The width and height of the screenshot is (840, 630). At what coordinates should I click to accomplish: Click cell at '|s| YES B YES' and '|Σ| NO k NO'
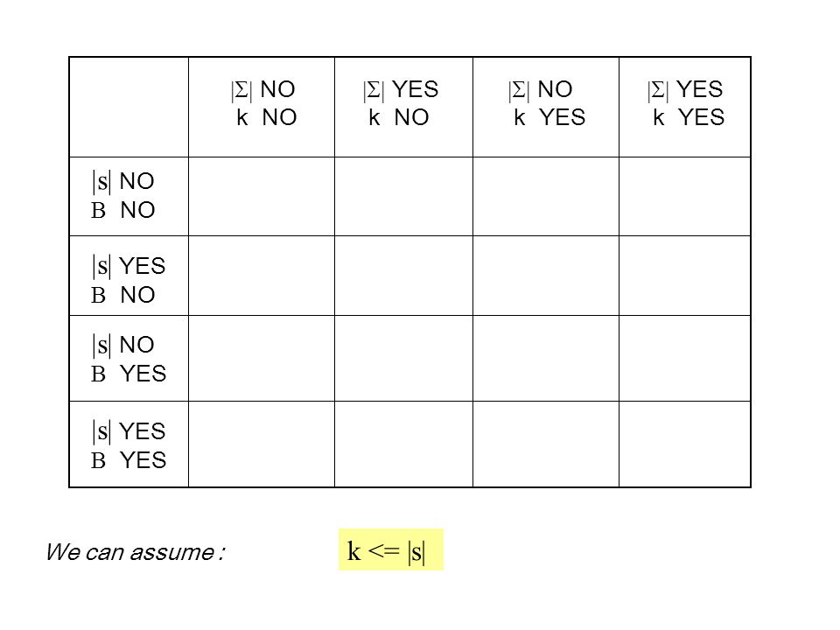tap(262, 444)
